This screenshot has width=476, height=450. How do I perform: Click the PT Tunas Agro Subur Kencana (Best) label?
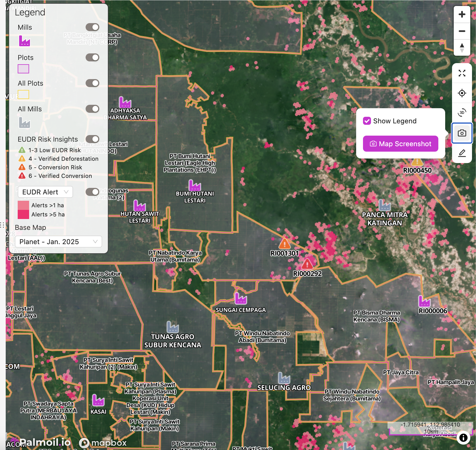point(92,277)
